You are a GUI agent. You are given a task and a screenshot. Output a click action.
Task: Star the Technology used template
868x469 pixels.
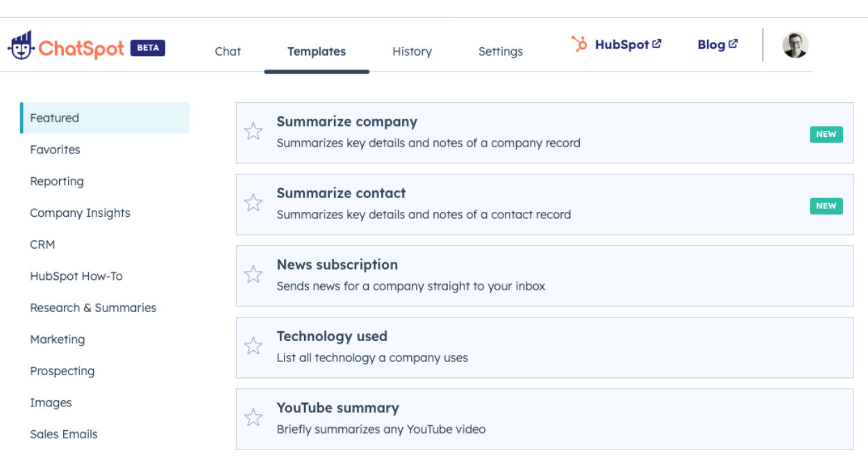pyautogui.click(x=253, y=346)
